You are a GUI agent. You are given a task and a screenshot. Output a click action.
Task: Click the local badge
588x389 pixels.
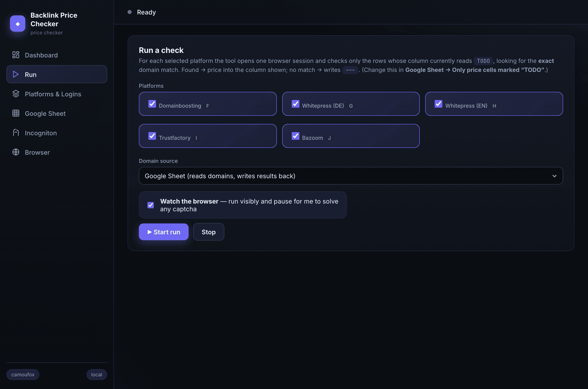coord(97,374)
